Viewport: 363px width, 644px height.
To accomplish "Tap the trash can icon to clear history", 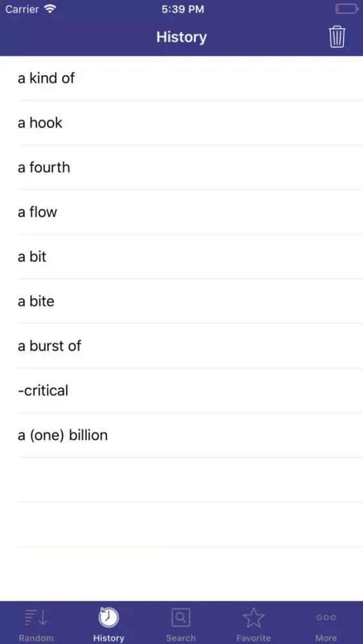I will click(337, 37).
